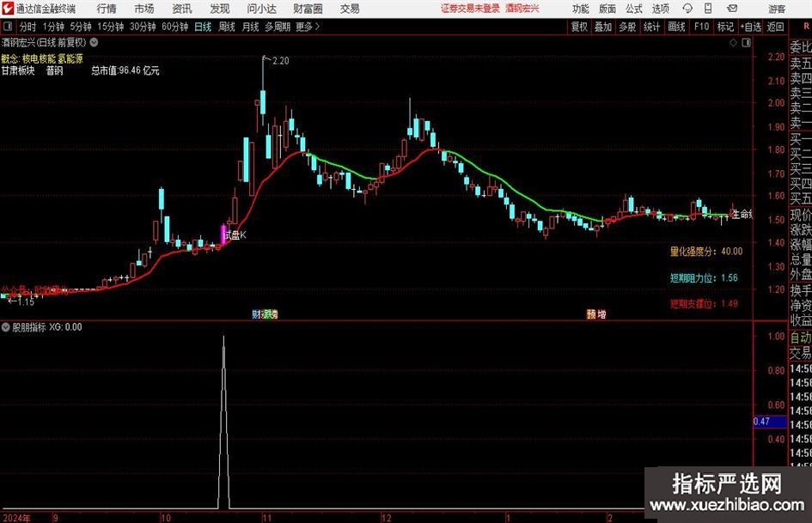Click the 叠加 toolbar button
Screen dimensions: 812x523
click(603, 27)
